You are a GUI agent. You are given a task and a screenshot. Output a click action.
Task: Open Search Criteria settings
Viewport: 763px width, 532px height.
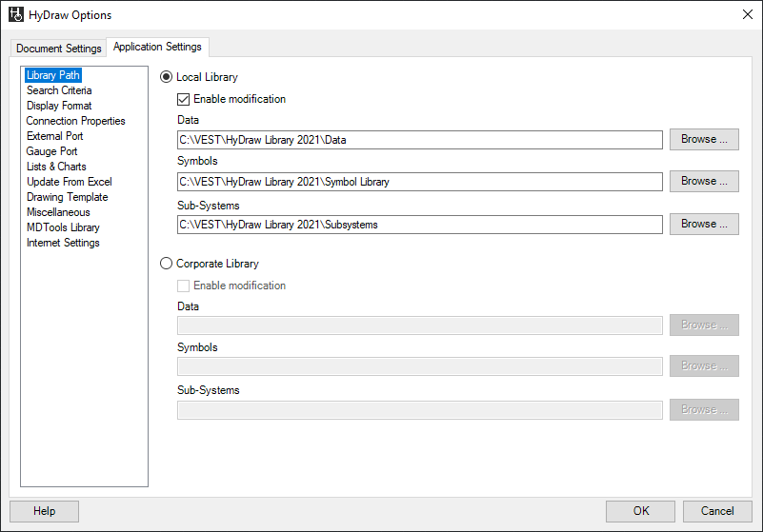pos(59,90)
